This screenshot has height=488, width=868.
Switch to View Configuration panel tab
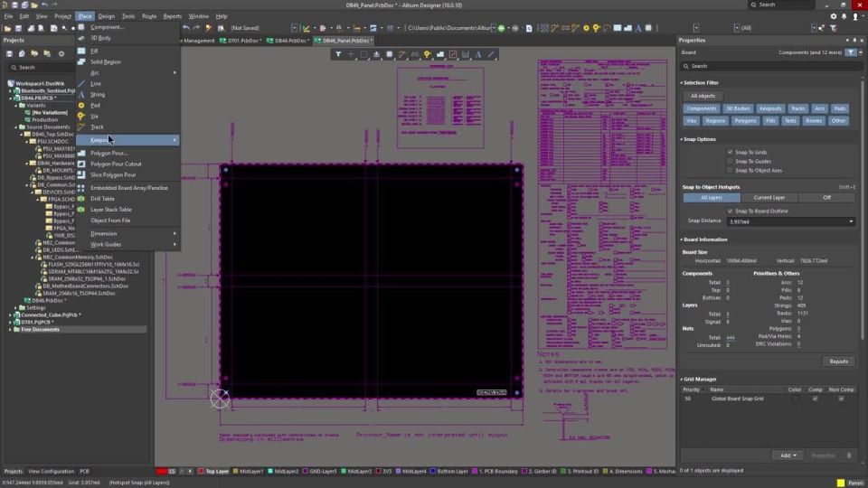(51, 472)
